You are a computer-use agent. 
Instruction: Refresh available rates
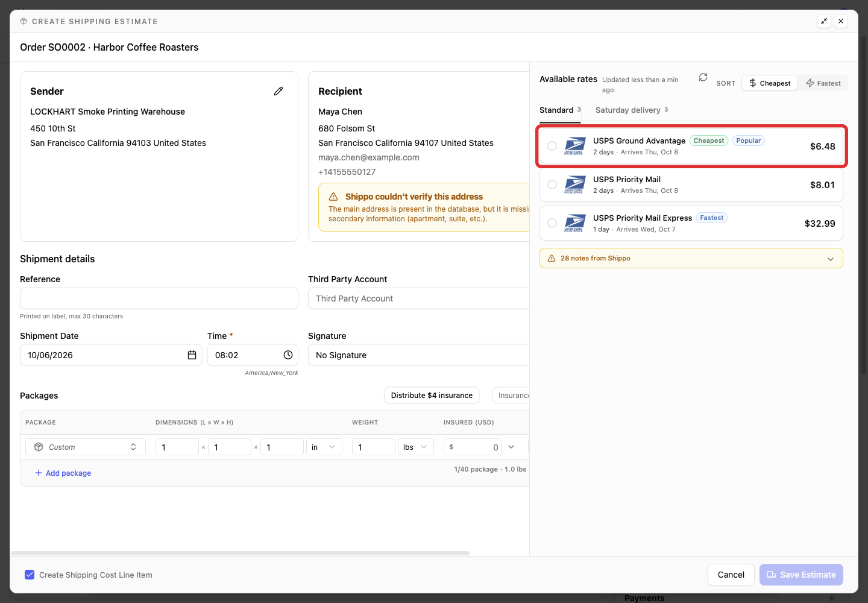click(703, 78)
